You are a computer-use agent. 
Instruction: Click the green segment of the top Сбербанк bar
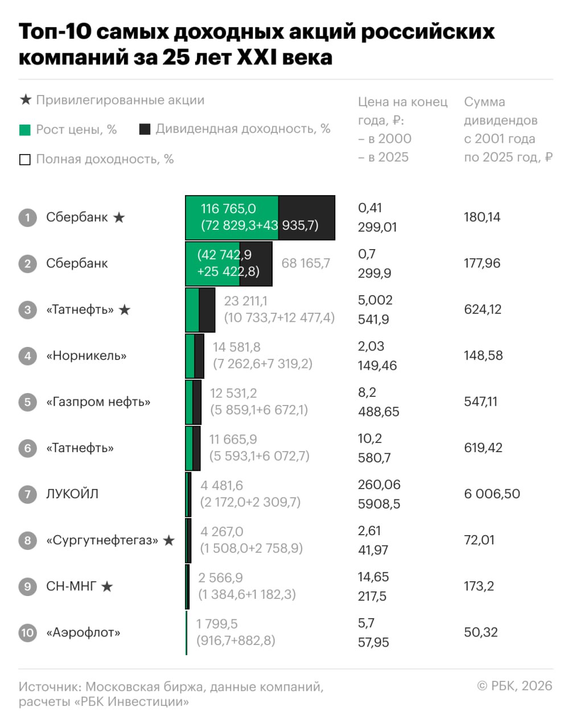232,217
